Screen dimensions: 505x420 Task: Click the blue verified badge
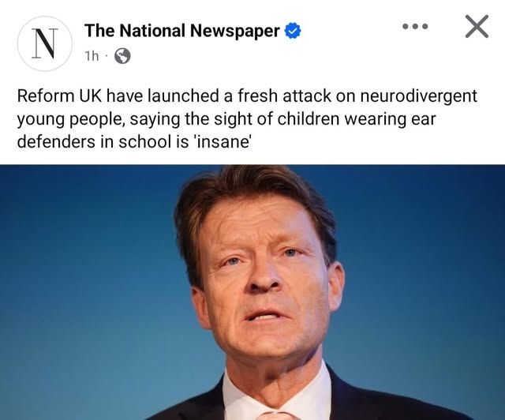coord(293,31)
